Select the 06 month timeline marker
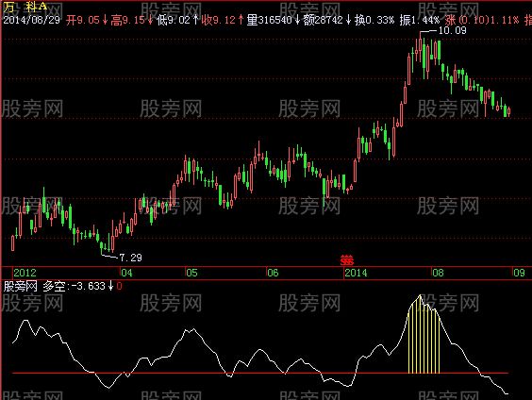532x400 pixels. tap(273, 273)
